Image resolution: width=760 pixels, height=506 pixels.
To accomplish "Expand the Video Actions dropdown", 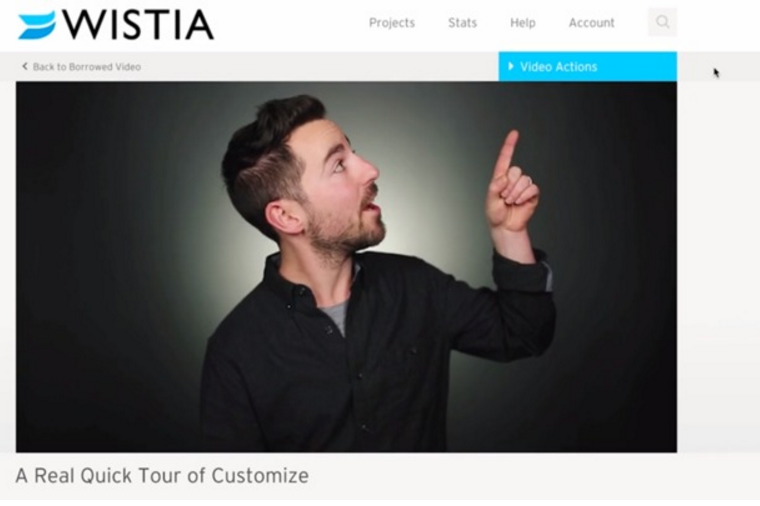I will (587, 66).
